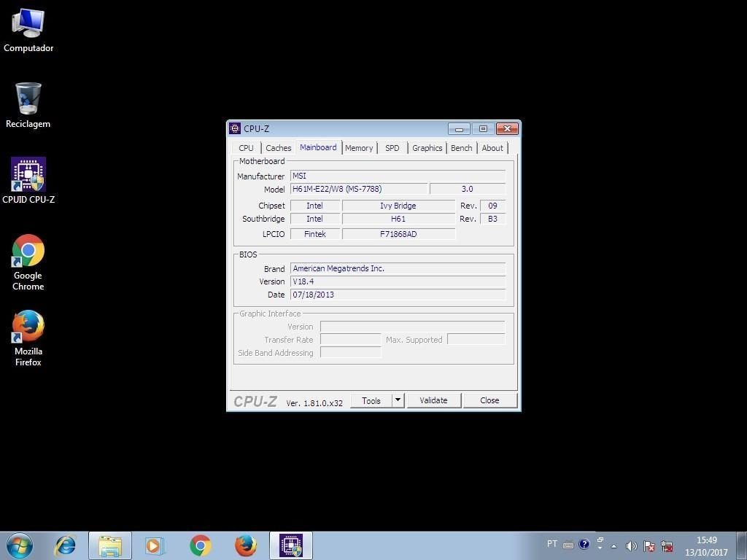Screen dimensions: 747x560
Task: Open the taskbar clock and date
Action: (x=706, y=546)
